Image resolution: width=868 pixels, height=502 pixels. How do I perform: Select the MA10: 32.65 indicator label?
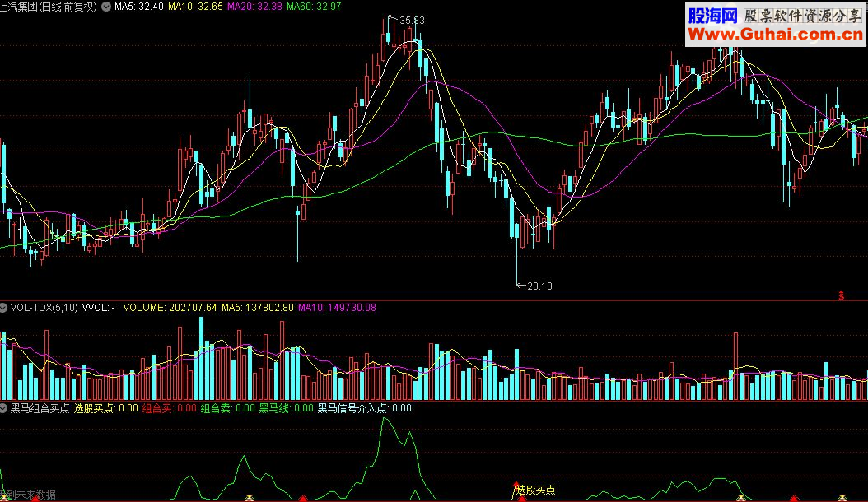[195, 7]
